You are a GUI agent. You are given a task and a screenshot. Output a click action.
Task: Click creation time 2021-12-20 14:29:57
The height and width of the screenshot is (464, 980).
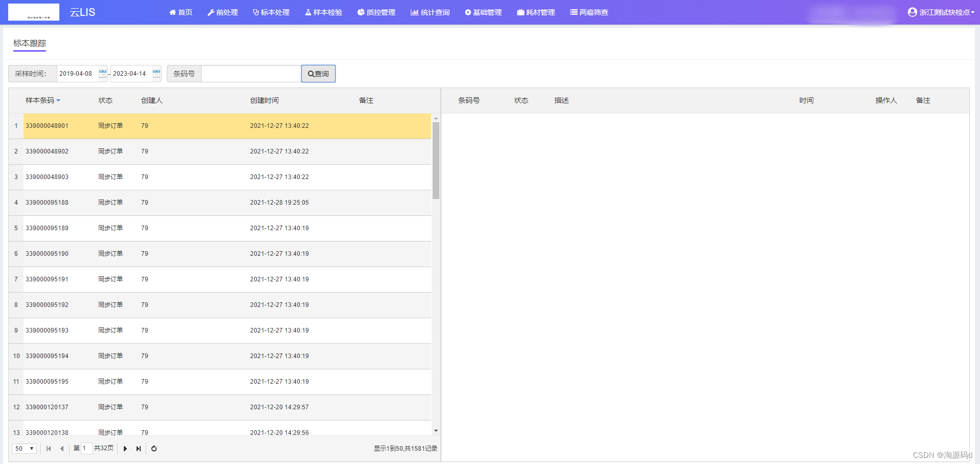point(279,407)
